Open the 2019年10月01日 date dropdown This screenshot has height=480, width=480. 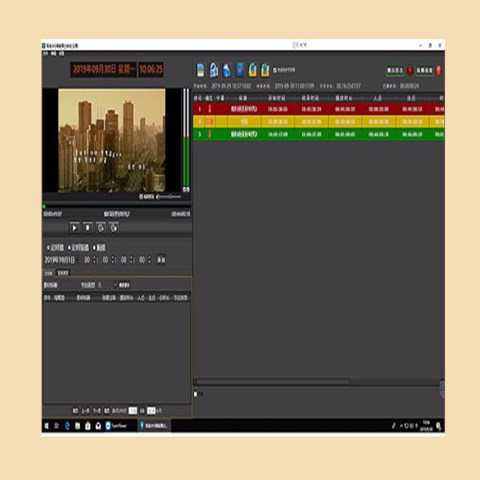tap(60, 260)
